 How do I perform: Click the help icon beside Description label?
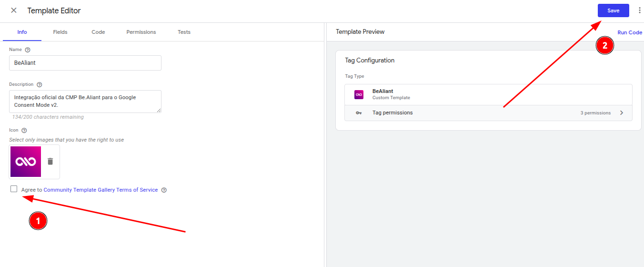click(40, 85)
